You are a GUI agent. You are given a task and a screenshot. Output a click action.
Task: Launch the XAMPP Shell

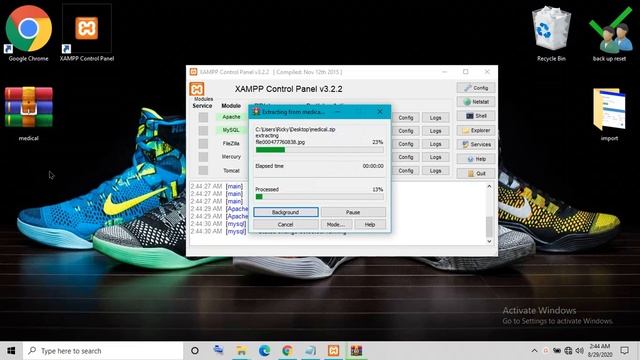[476, 116]
